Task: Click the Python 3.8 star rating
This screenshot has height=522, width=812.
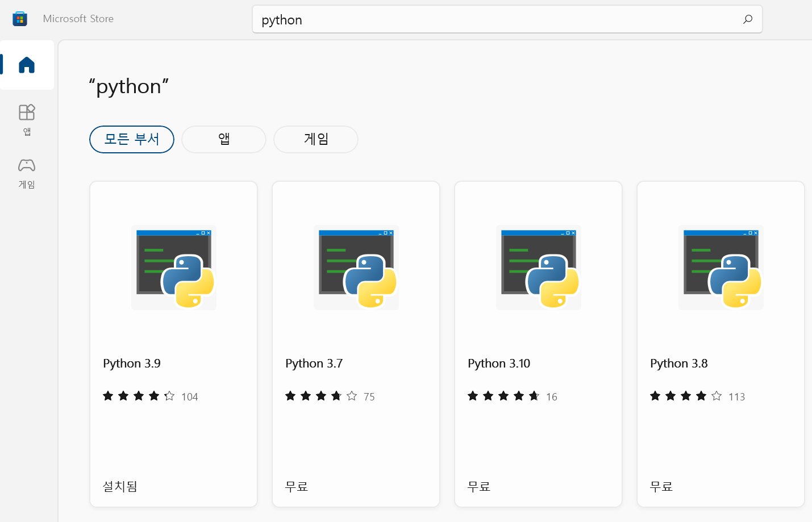Action: point(686,396)
